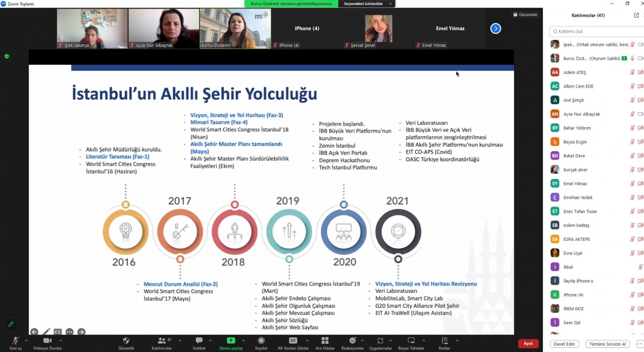
Task: Start recording with the Kaydet icon
Action: [x=261, y=341]
